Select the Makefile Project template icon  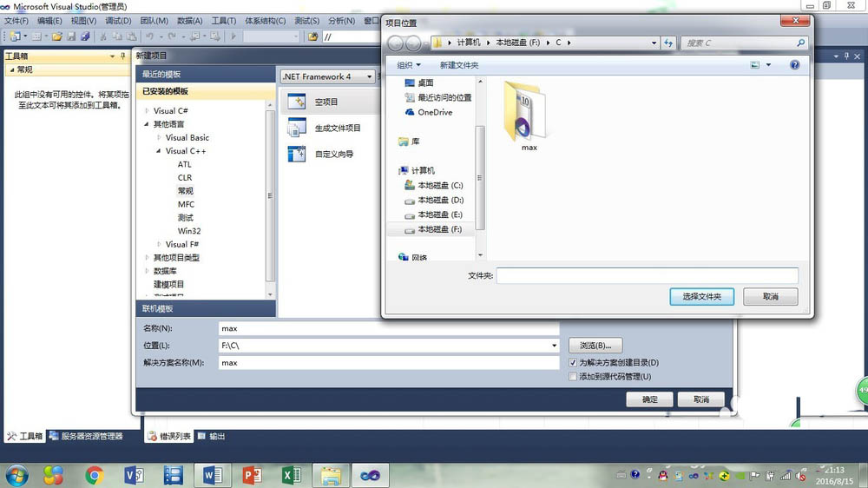[x=297, y=128]
